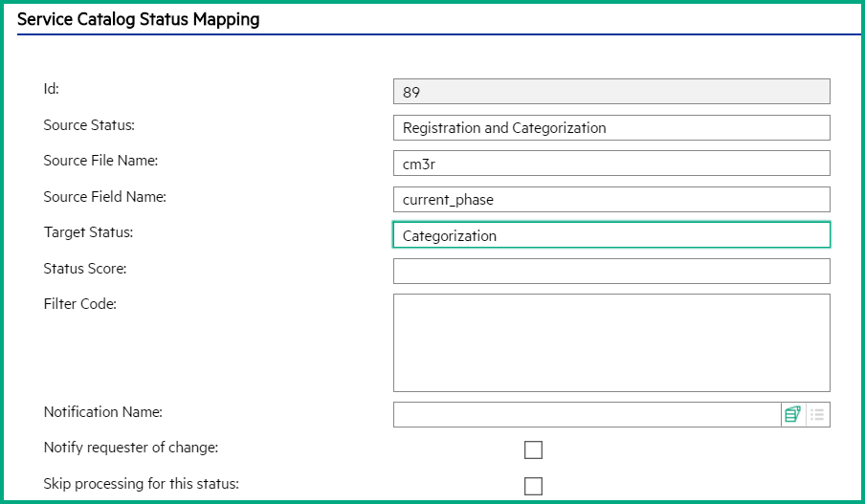This screenshot has height=504, width=865.
Task: Click the Target Status field with Categorization
Action: [611, 235]
